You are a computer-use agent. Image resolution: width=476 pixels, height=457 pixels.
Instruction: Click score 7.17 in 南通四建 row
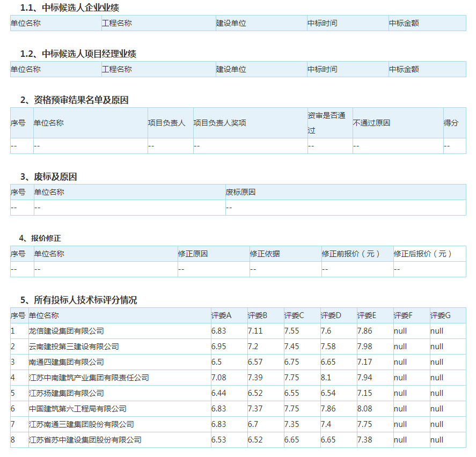click(364, 362)
